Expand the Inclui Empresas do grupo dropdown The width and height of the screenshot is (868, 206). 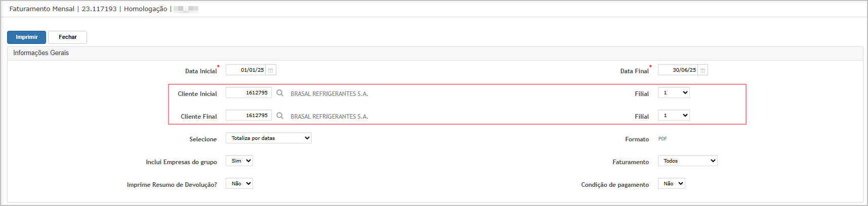pyautogui.click(x=239, y=161)
